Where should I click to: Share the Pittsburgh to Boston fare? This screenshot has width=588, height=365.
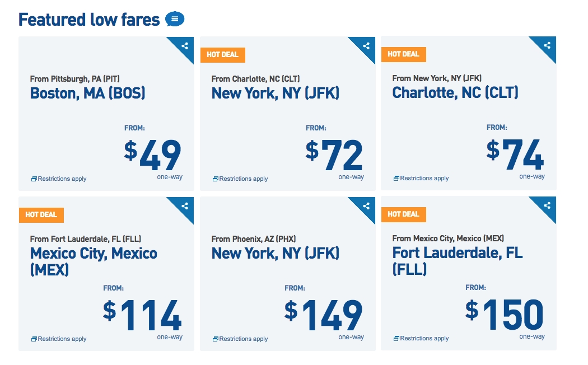coord(185,46)
